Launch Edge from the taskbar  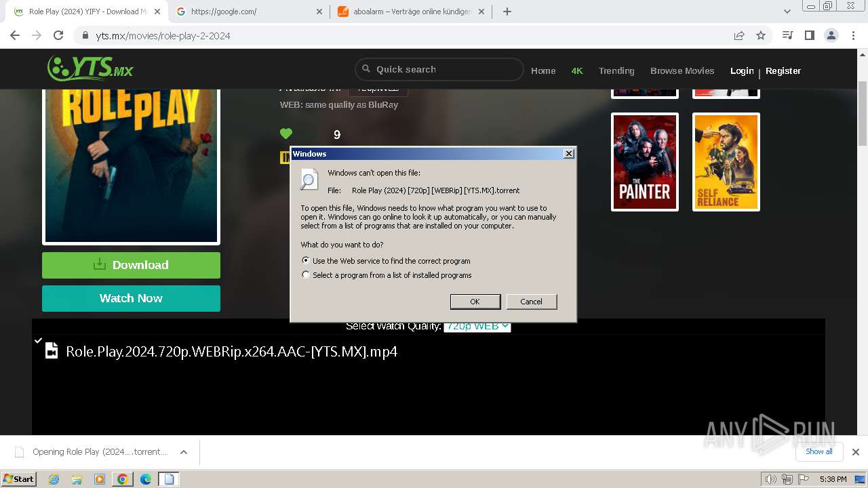pyautogui.click(x=145, y=479)
